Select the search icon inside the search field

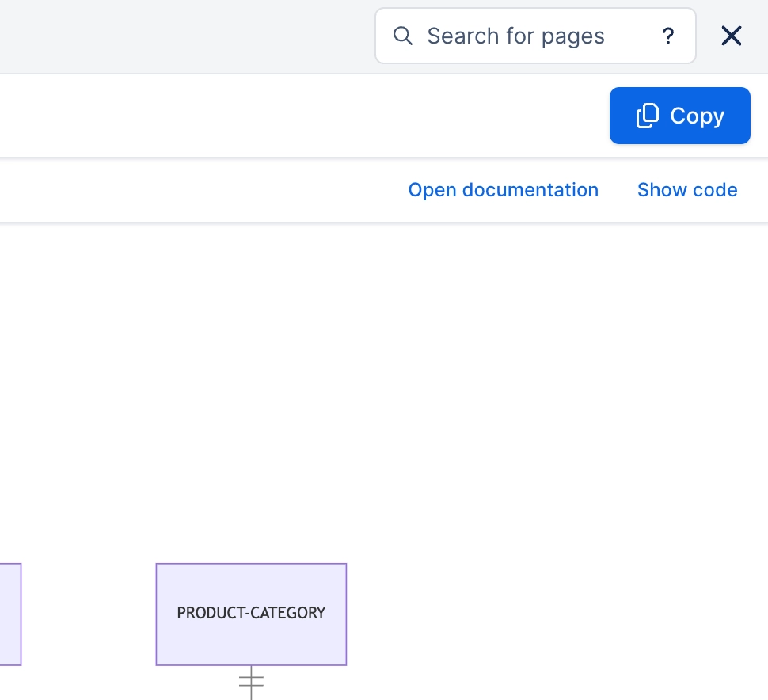(x=403, y=36)
